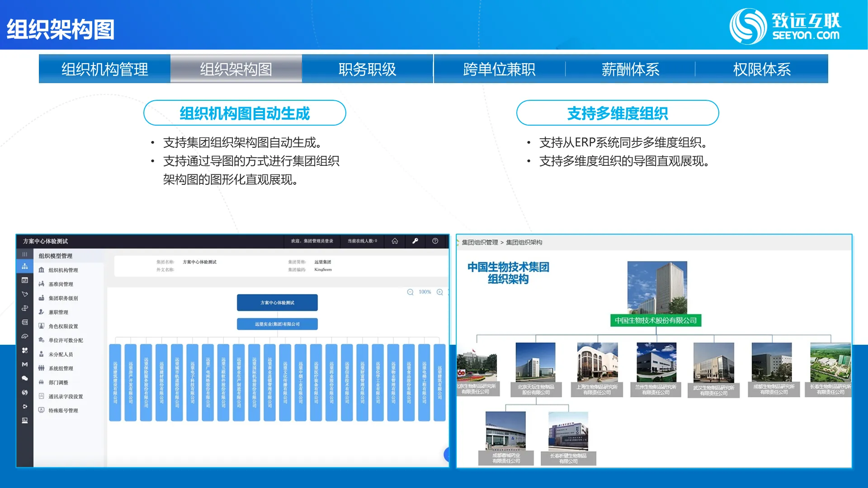868x488 pixels.
Task: Open 单位许可数分配 in the left menu
Action: tap(66, 340)
